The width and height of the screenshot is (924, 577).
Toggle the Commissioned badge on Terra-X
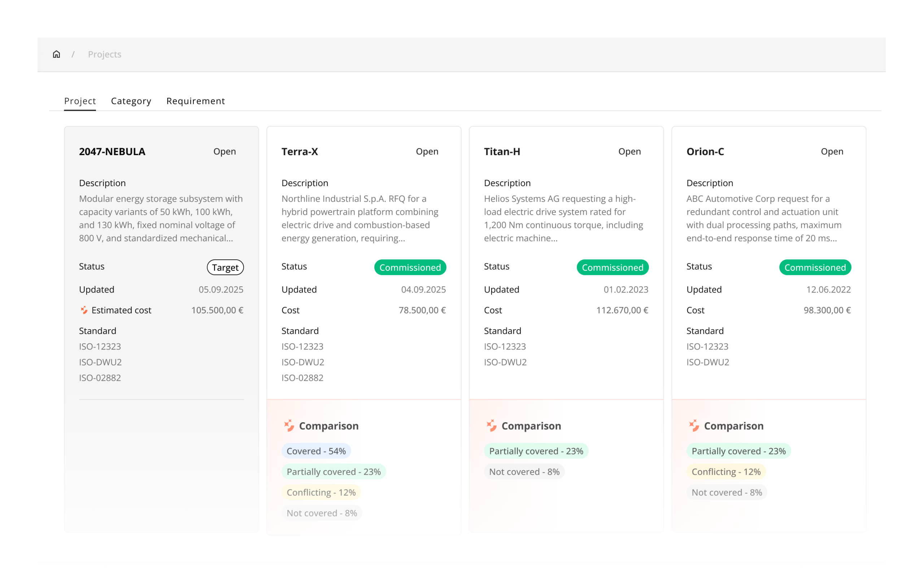410,267
